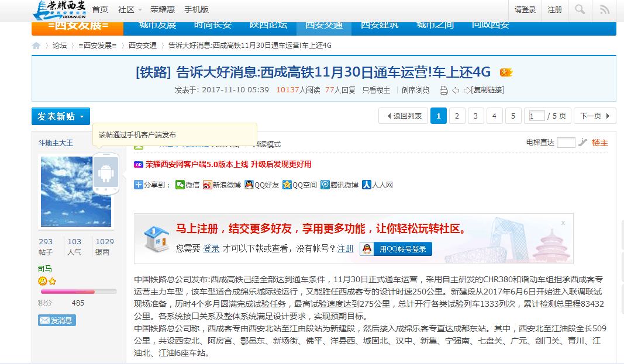Click the 发消息 send message button

click(57, 320)
